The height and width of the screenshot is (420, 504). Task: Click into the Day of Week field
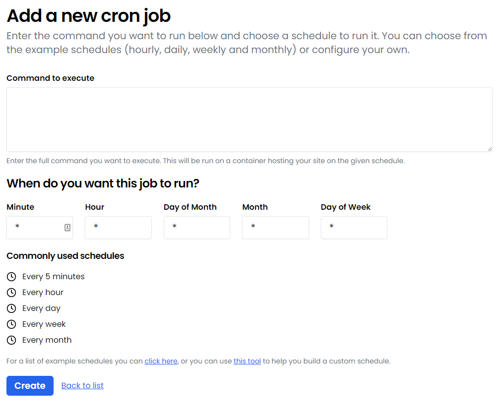pyautogui.click(x=354, y=228)
